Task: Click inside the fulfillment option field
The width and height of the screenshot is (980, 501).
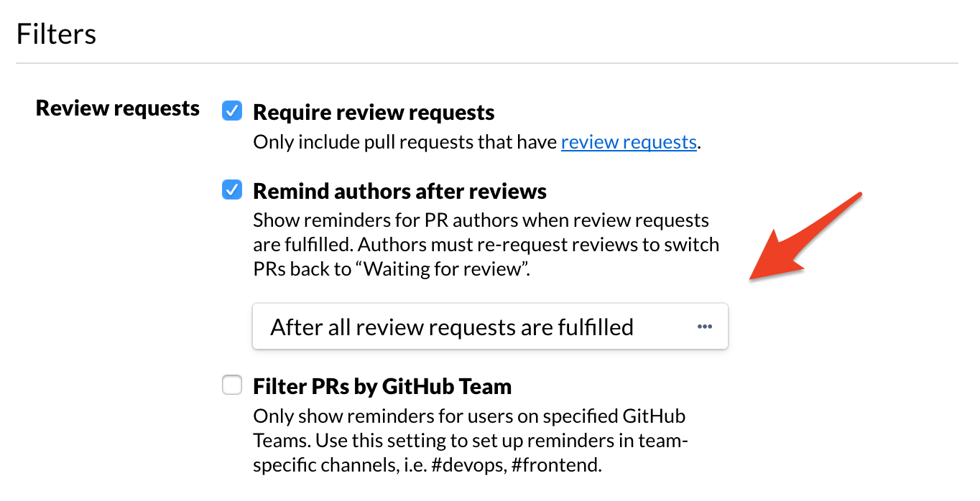Action: [x=451, y=327]
